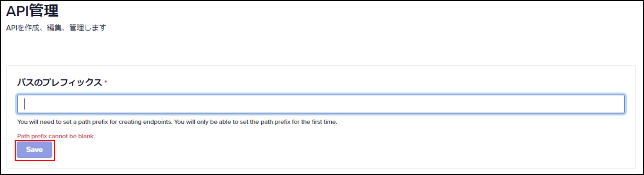
Task: Click the word 'blank' in the error message
Action: [86, 136]
